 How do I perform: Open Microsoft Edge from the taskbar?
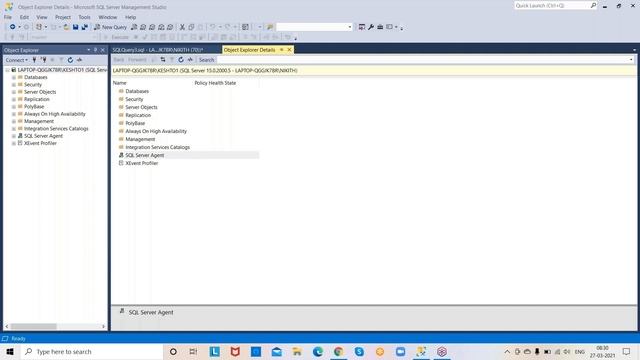(318, 351)
